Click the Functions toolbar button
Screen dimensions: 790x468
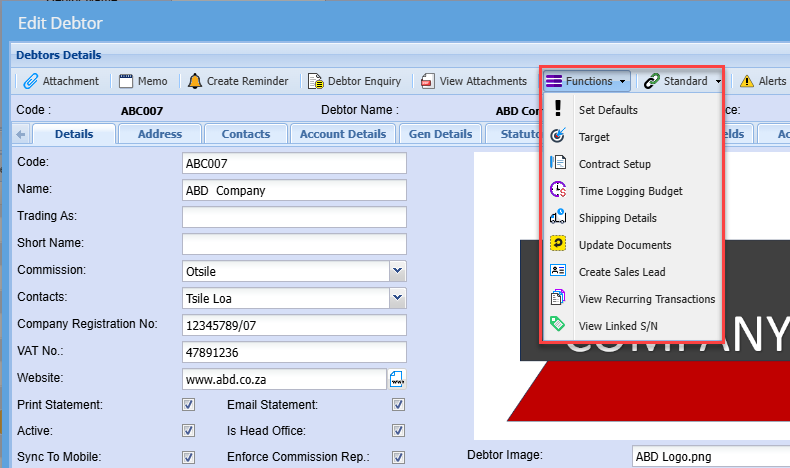point(587,81)
